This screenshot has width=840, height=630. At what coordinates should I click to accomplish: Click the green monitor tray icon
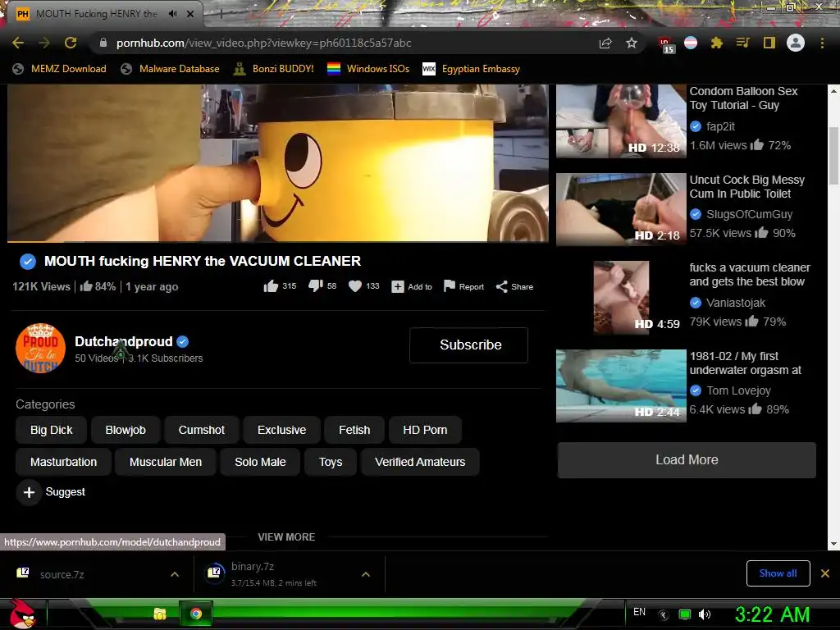point(685,614)
